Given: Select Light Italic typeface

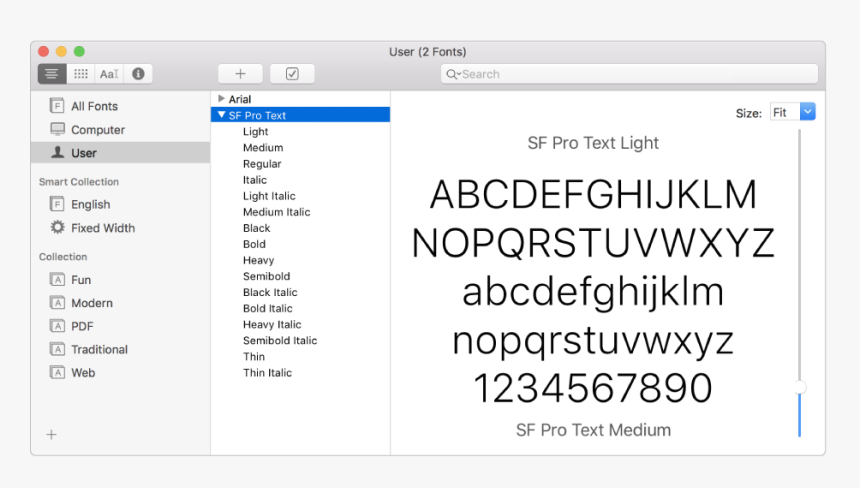Looking at the screenshot, I should click(269, 196).
